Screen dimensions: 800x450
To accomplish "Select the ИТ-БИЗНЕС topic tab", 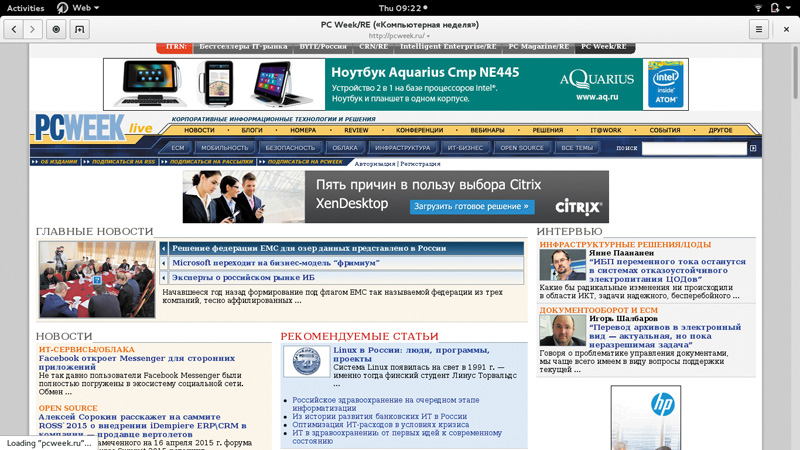I will (465, 148).
